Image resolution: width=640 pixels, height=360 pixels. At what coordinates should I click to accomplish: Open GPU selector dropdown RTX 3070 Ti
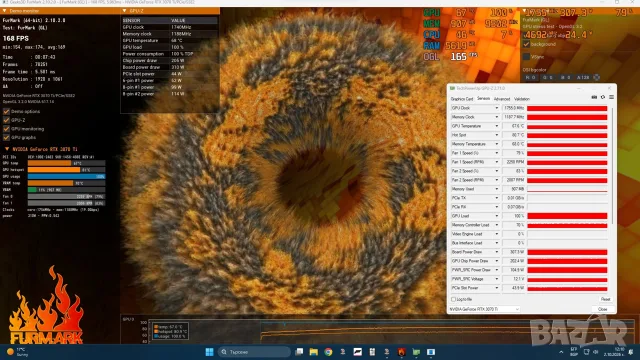tap(484, 309)
